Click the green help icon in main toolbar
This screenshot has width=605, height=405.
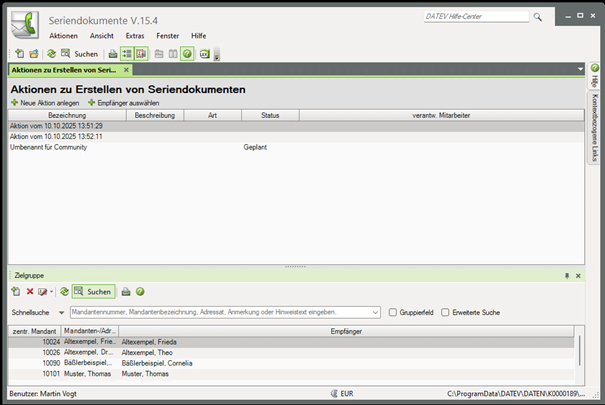coord(187,53)
